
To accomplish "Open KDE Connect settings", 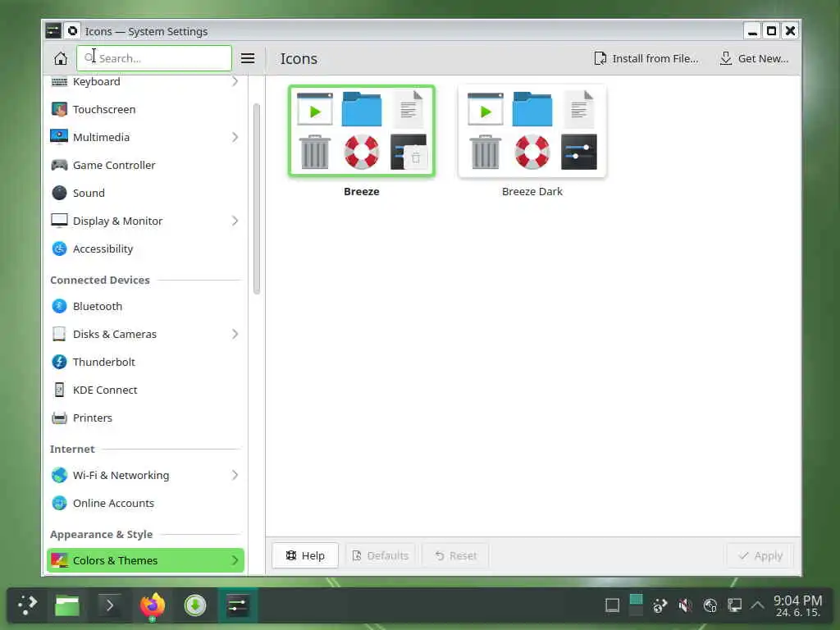I will 145,390.
